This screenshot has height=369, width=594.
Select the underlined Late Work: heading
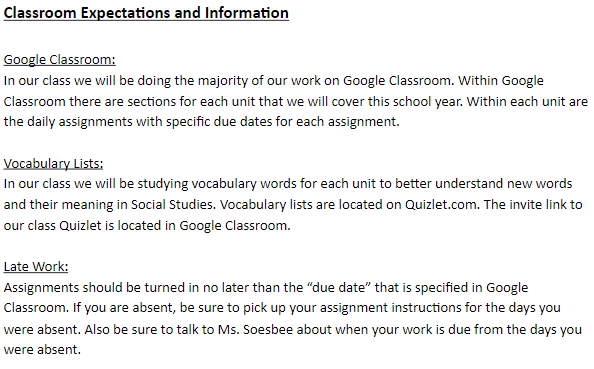click(x=36, y=266)
